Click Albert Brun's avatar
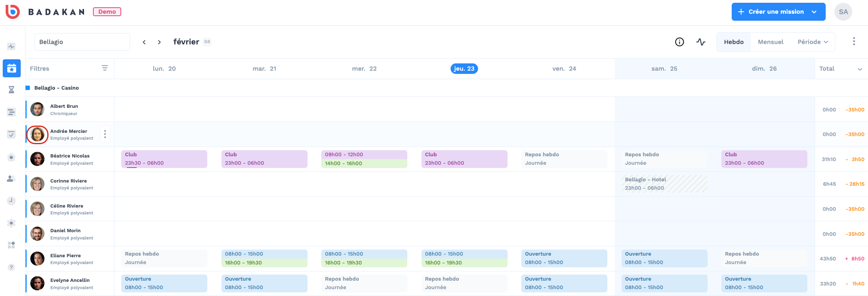This screenshot has width=868, height=296. tap(37, 109)
